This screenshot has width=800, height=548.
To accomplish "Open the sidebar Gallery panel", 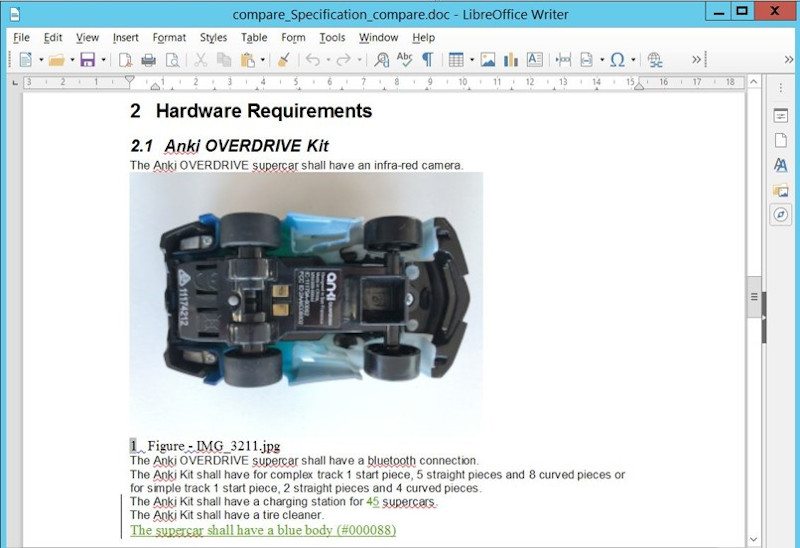I will coord(780,190).
